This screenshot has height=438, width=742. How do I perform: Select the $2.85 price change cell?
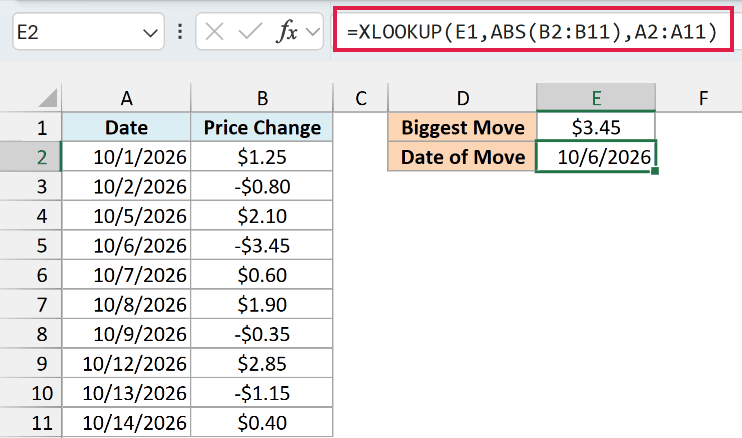262,363
